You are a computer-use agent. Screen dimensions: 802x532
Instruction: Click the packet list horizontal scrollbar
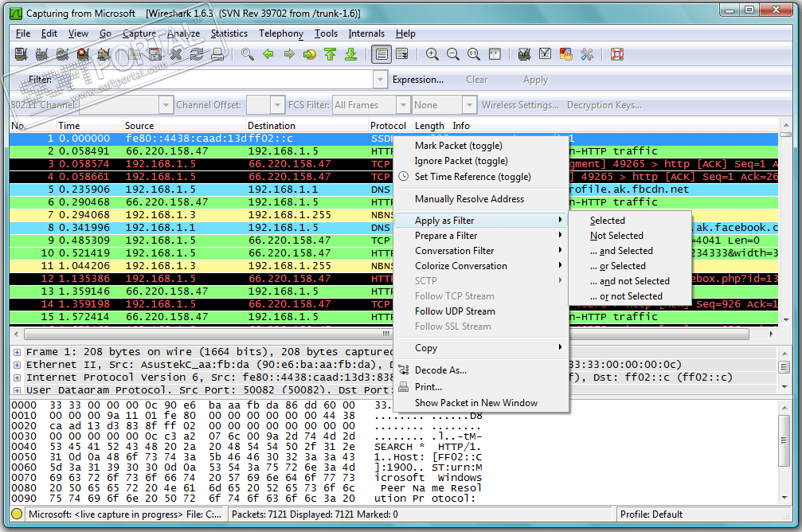386,334
